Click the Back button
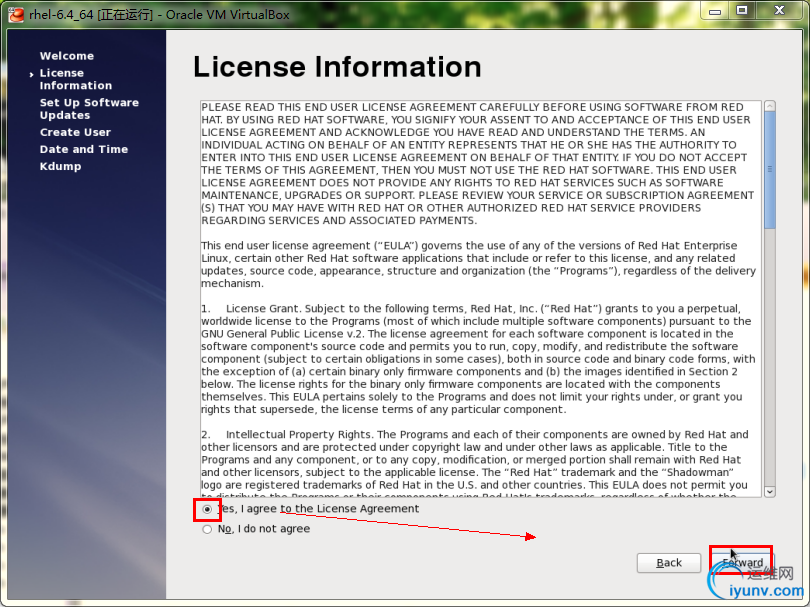This screenshot has width=810, height=607. 668,563
